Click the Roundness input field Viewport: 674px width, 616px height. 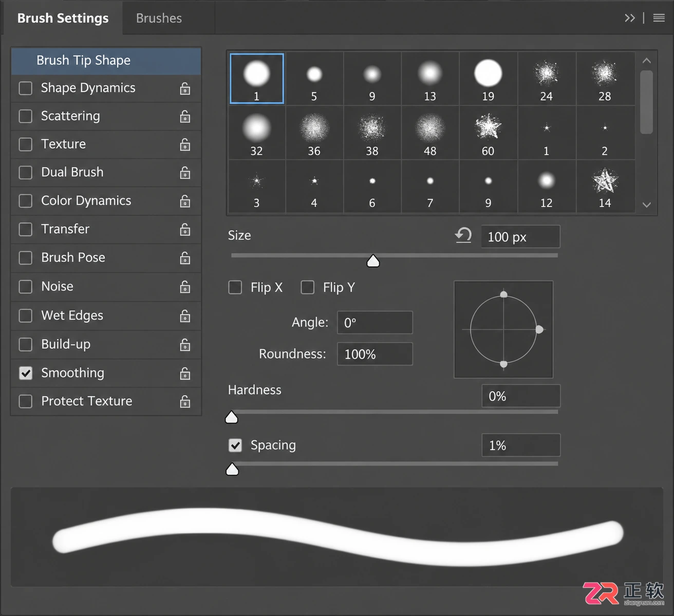click(x=375, y=354)
